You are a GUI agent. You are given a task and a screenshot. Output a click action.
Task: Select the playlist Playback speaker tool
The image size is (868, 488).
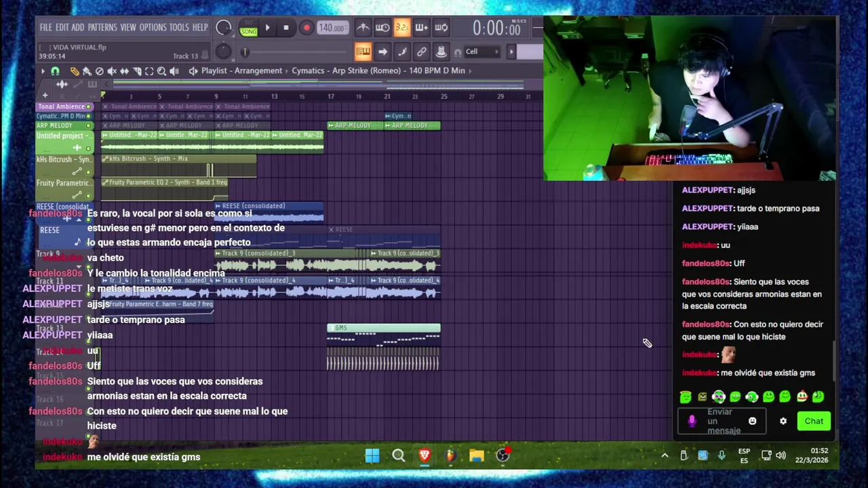point(174,71)
